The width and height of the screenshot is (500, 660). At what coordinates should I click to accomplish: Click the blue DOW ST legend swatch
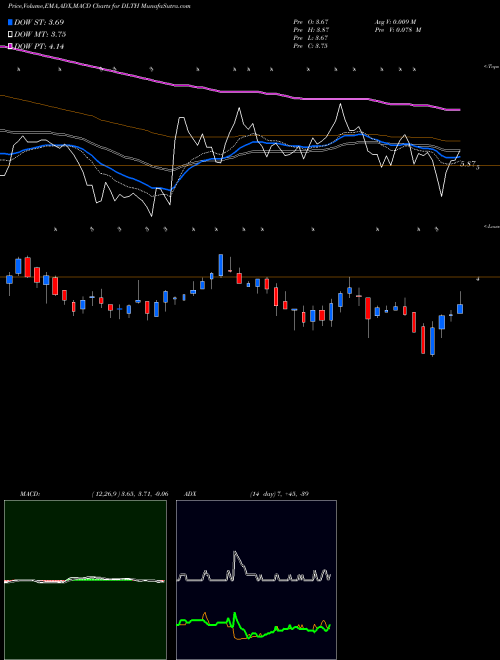click(10, 22)
